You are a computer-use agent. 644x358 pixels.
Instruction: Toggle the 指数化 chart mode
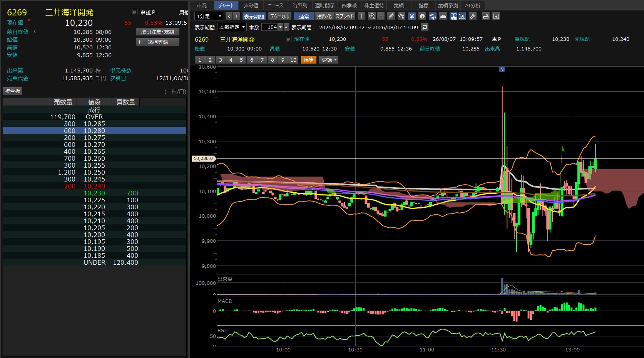point(324,16)
